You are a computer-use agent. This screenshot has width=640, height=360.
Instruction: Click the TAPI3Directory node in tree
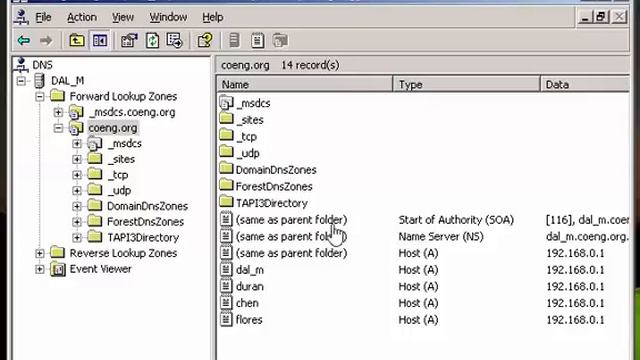coord(143,238)
